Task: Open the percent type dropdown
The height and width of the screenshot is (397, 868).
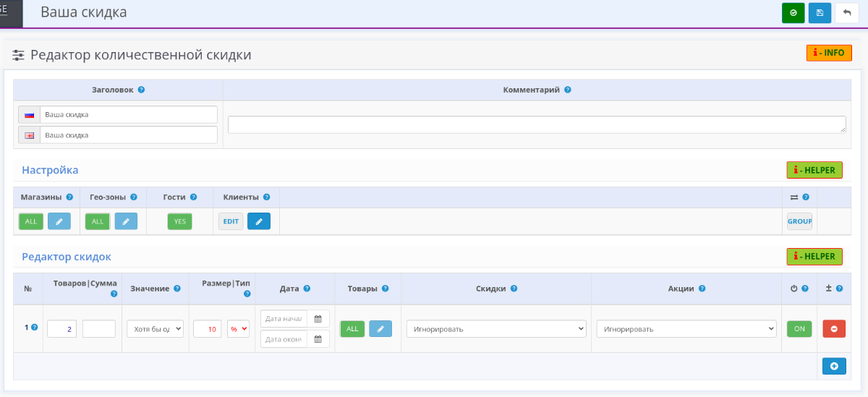Action: (x=238, y=329)
